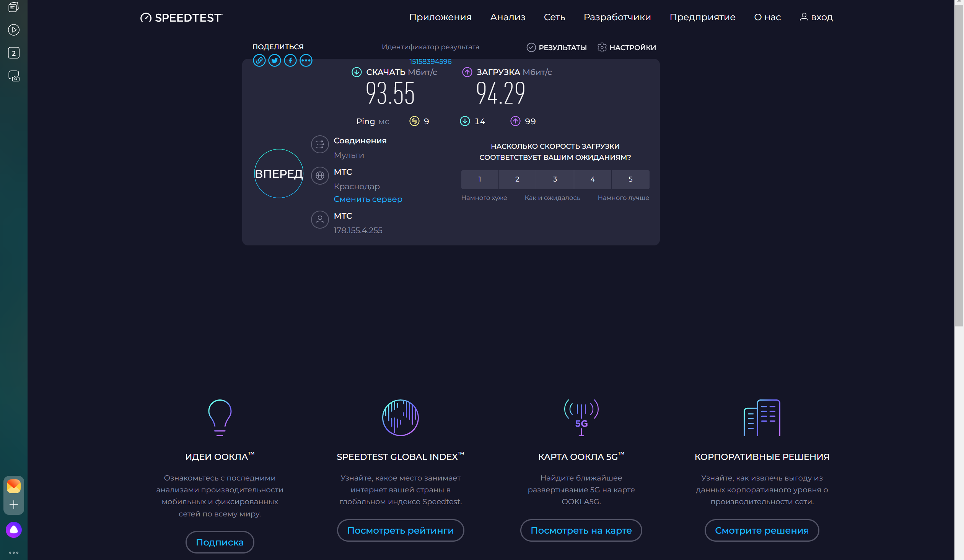Image resolution: width=964 pixels, height=560 pixels.
Task: Click the IP address 178.155.4.255
Action: click(x=358, y=230)
